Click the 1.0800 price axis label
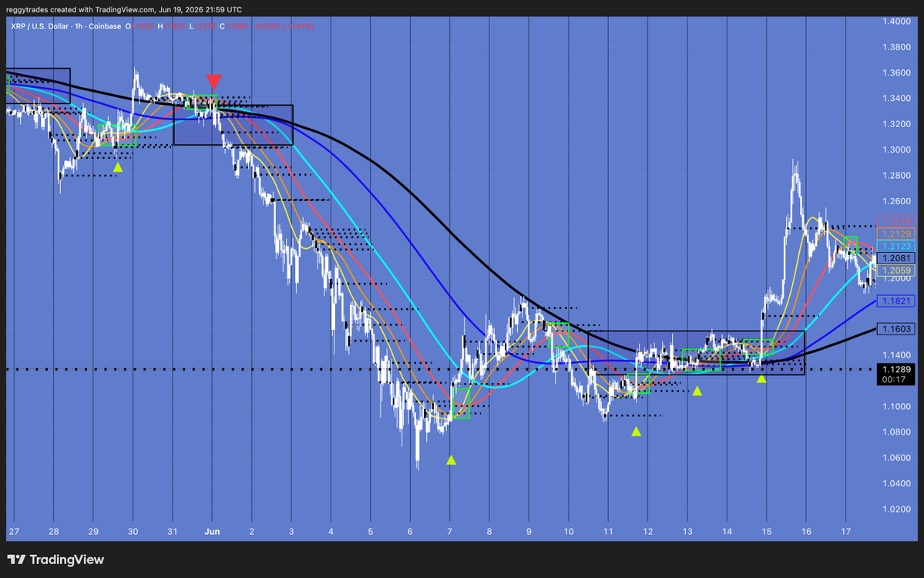Viewport: 924px width, 578px height. tap(896, 432)
